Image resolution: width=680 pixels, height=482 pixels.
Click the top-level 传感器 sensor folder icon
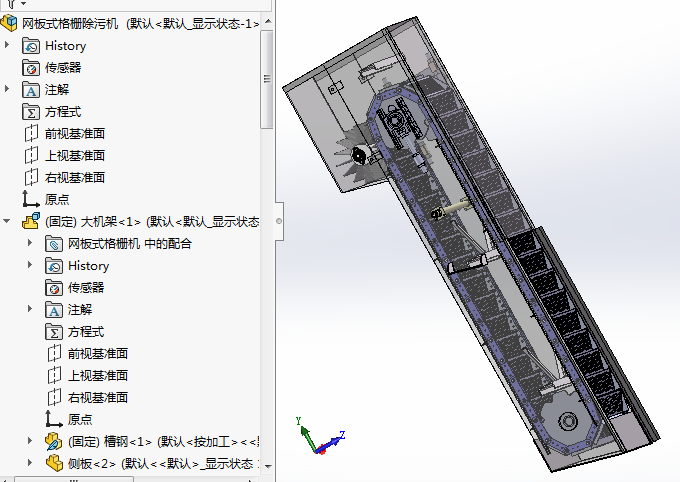pyautogui.click(x=31, y=68)
